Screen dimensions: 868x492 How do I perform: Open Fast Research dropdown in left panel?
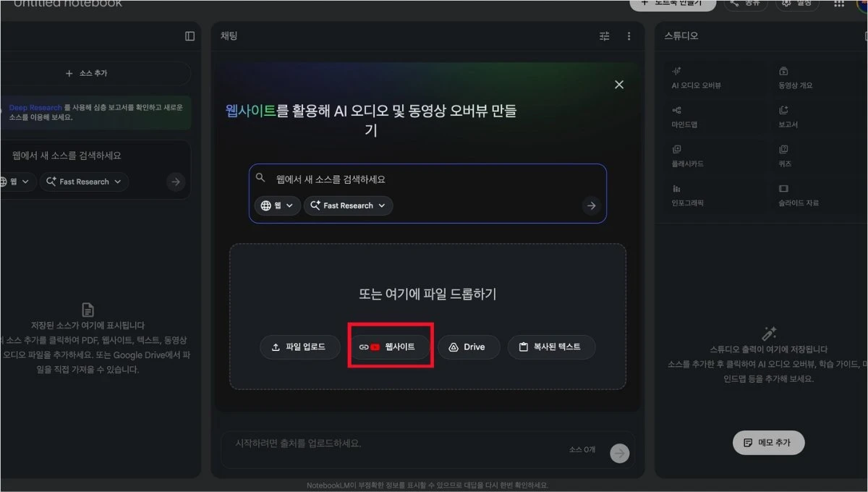pyautogui.click(x=85, y=182)
